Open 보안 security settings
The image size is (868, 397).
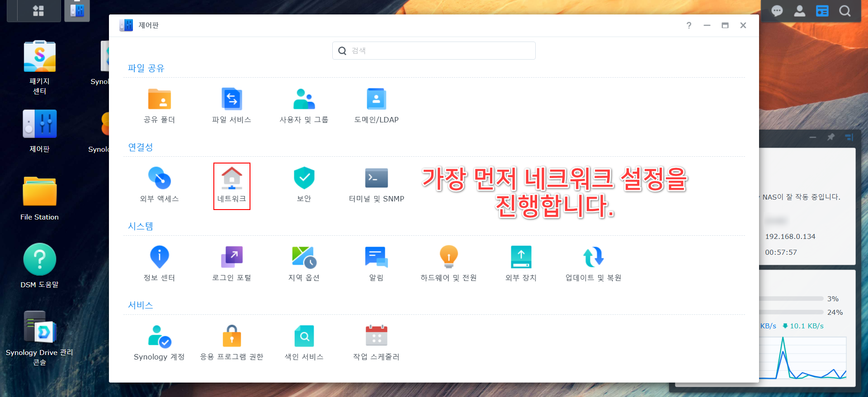304,186
